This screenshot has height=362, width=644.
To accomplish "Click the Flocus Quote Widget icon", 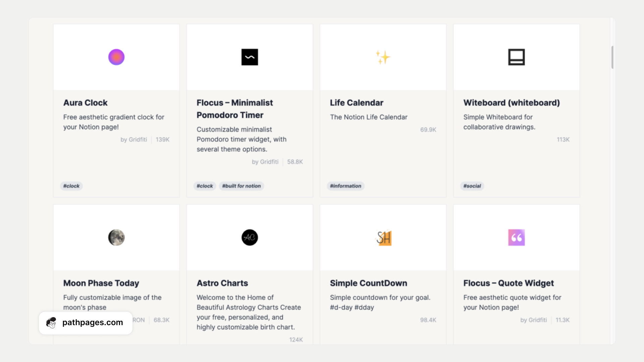I will (x=516, y=237).
